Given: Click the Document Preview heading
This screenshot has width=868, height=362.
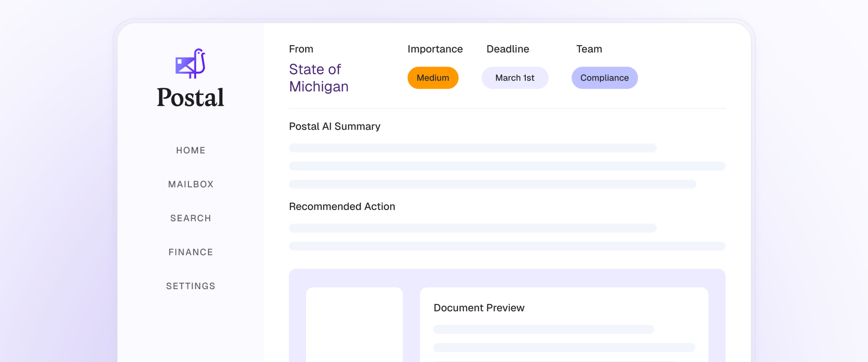Looking at the screenshot, I should 479,308.
